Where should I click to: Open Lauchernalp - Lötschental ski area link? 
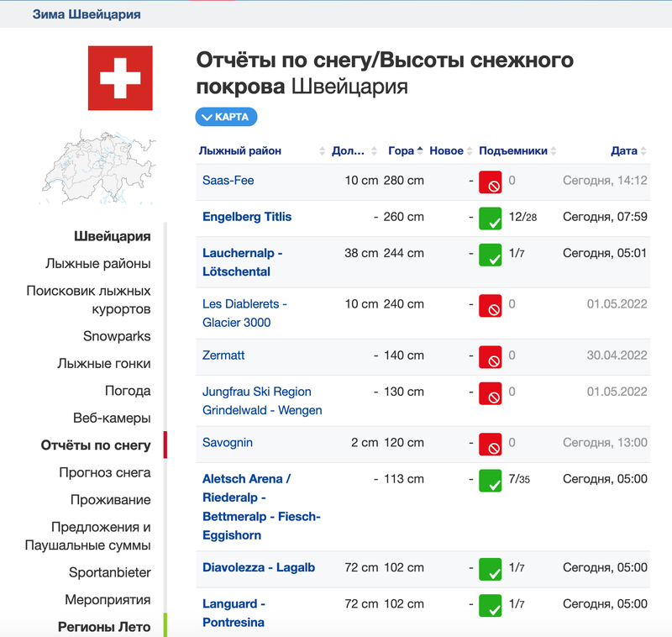point(243,262)
